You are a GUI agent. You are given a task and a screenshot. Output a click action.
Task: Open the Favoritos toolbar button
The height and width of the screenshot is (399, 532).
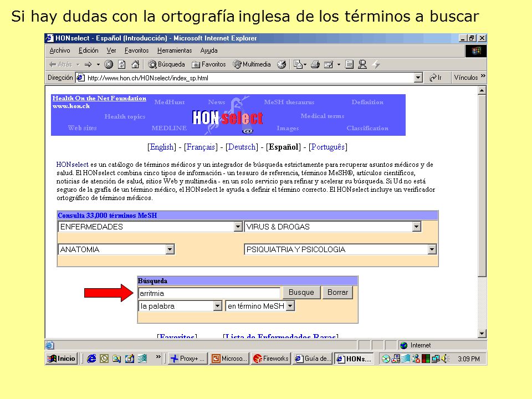209,64
